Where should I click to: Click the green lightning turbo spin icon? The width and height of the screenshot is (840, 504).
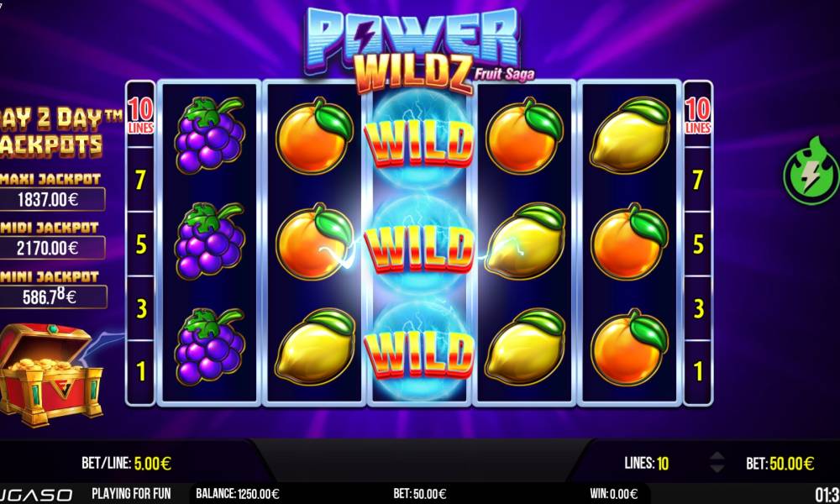tap(811, 171)
